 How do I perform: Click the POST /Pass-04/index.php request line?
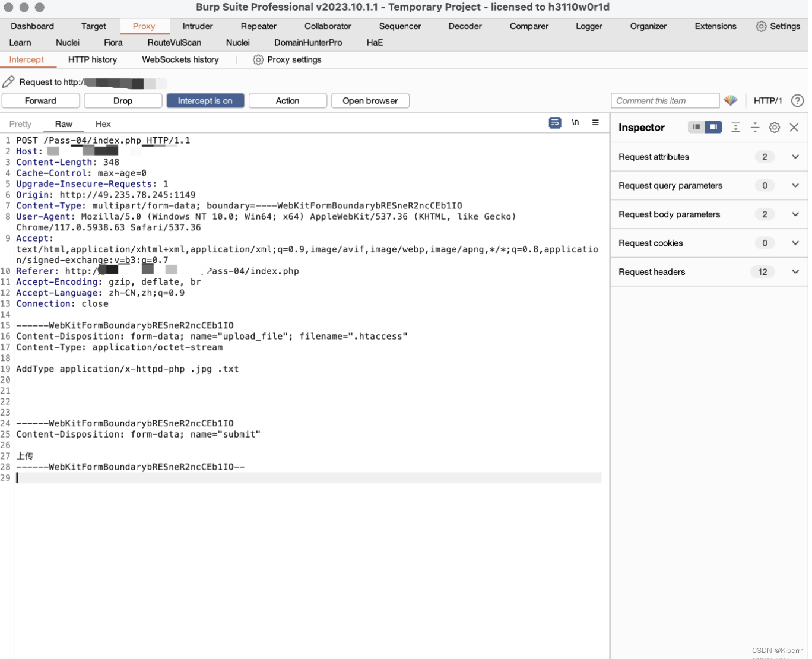[x=104, y=141]
